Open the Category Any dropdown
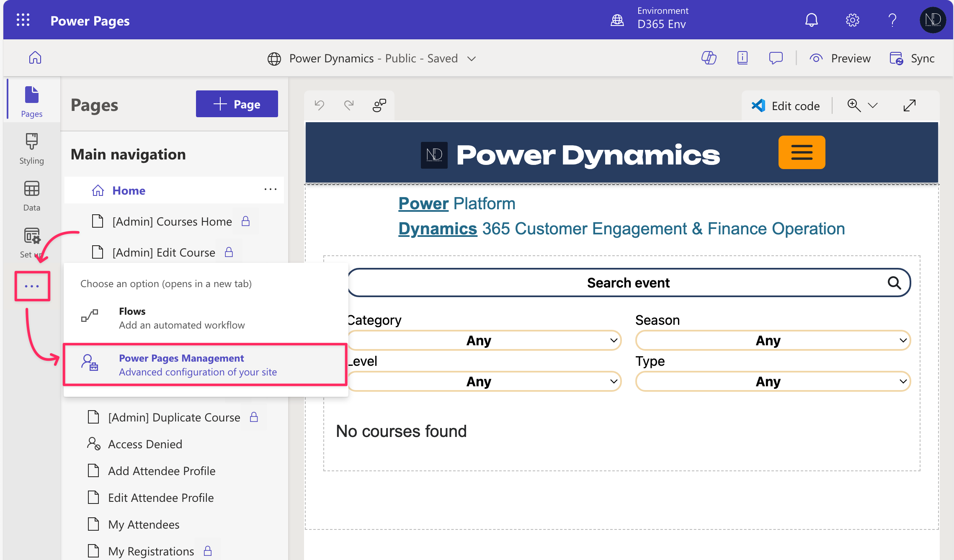The width and height of the screenshot is (954, 560). (x=484, y=340)
